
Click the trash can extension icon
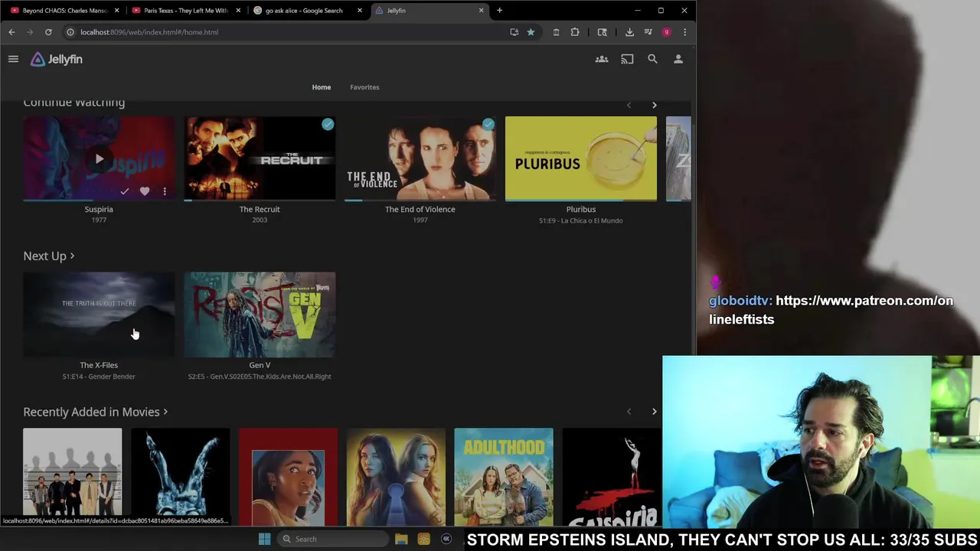coord(556,32)
